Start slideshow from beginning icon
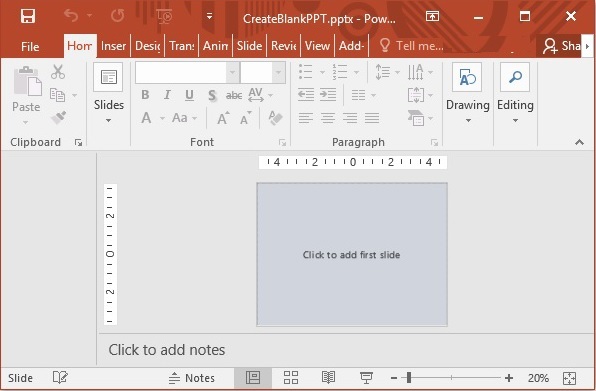This screenshot has width=596, height=391. pos(164,16)
